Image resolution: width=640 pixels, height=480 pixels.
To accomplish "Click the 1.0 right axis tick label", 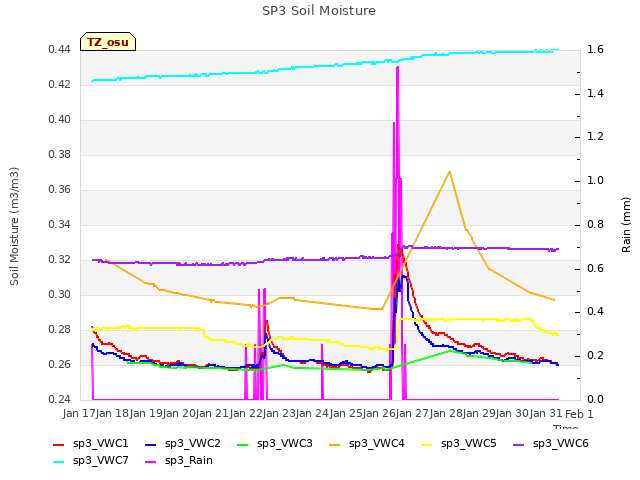I will (x=595, y=181).
